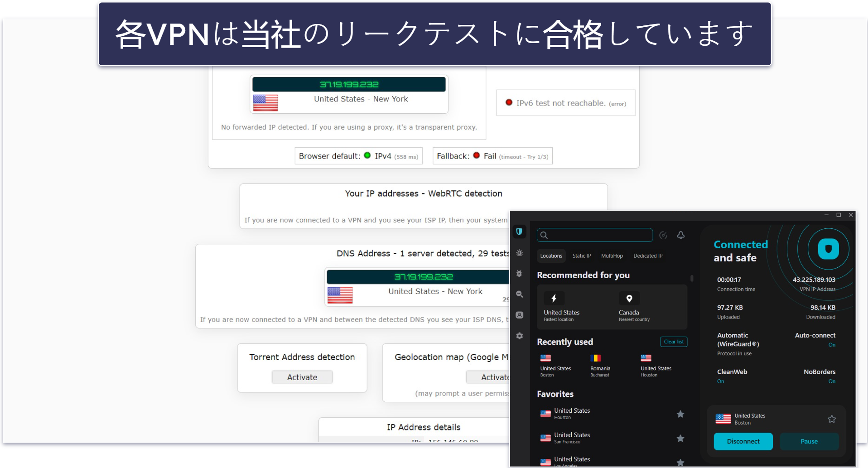Open the Search tool icon in sidebar

click(x=520, y=294)
